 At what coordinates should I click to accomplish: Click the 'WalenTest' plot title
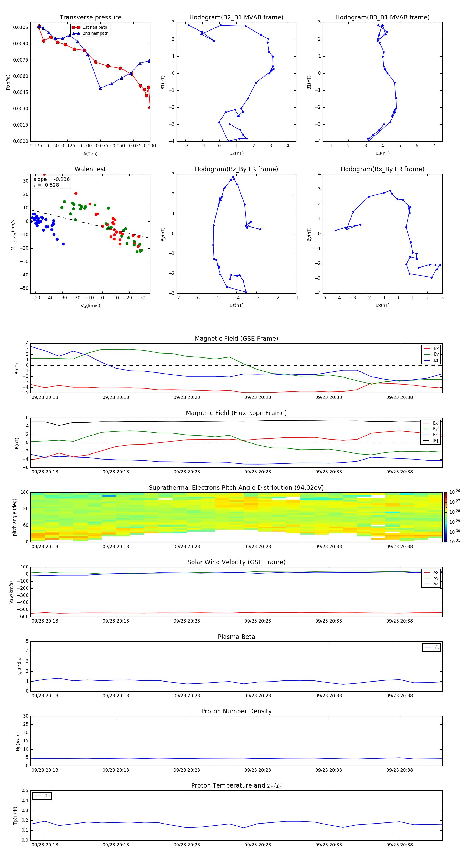point(90,169)
